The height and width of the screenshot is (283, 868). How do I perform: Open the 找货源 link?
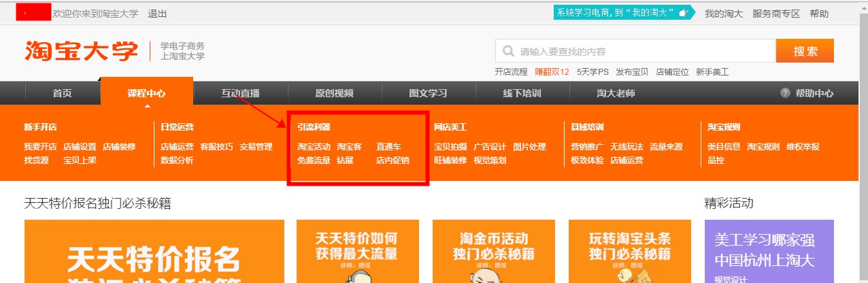pyautogui.click(x=36, y=160)
